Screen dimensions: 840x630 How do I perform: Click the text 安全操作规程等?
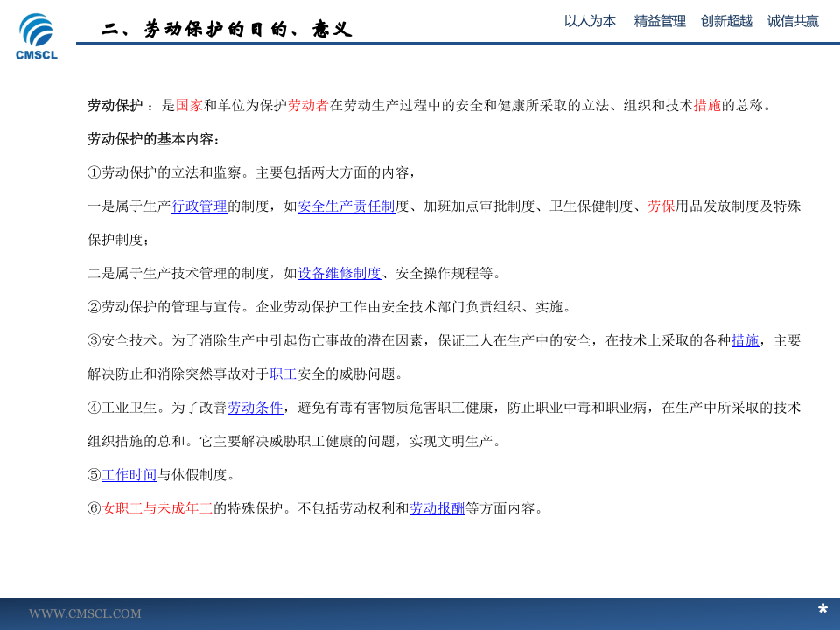pos(444,273)
